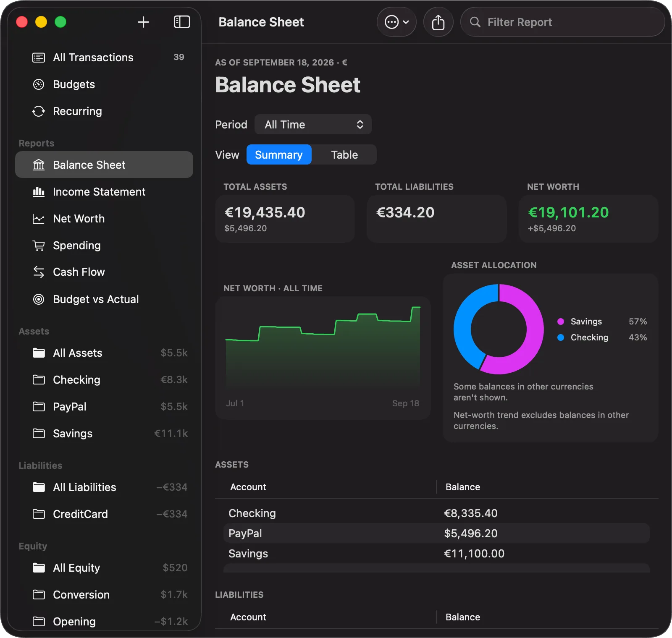Click the €8,335.40 Checking balance

[x=471, y=513]
